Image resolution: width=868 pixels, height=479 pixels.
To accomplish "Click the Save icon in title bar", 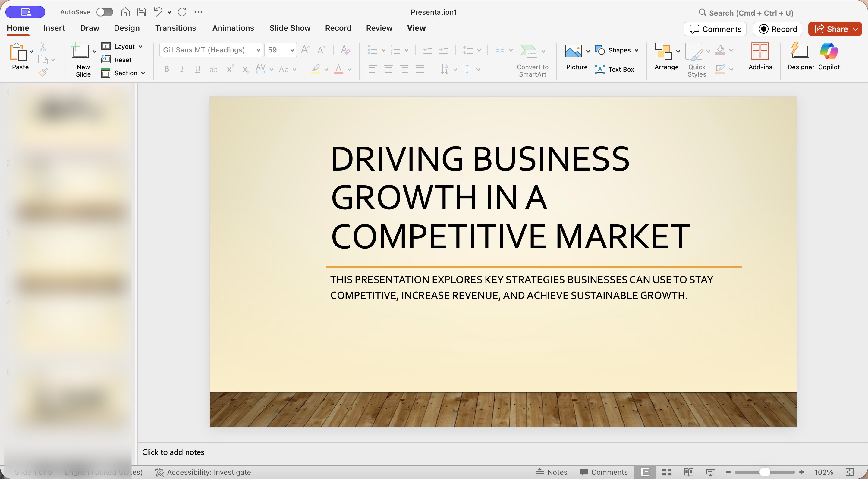I will tap(142, 12).
